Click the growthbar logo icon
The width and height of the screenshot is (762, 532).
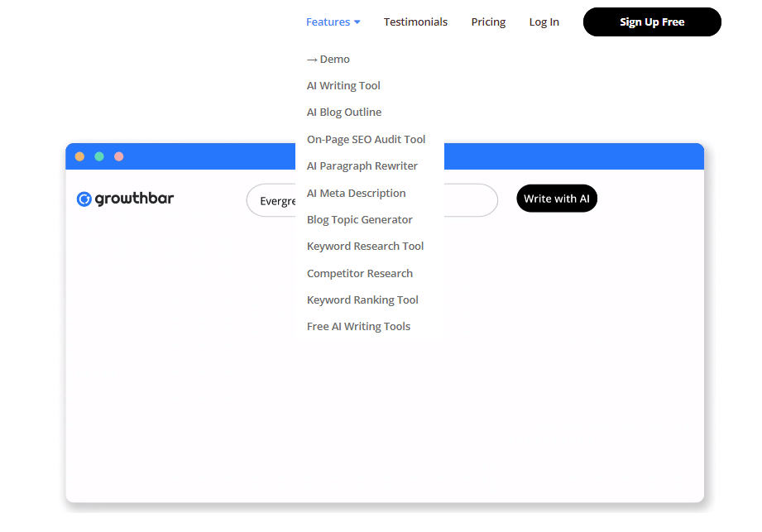(x=84, y=199)
